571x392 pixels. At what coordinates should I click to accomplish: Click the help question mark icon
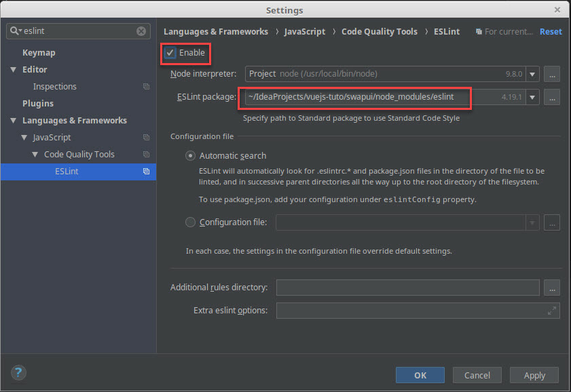tap(18, 373)
